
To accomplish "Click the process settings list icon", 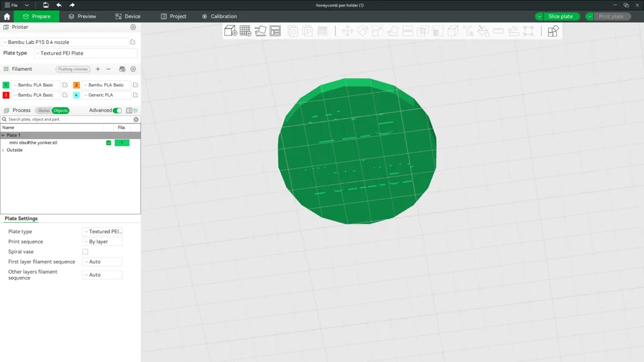I will 129,111.
